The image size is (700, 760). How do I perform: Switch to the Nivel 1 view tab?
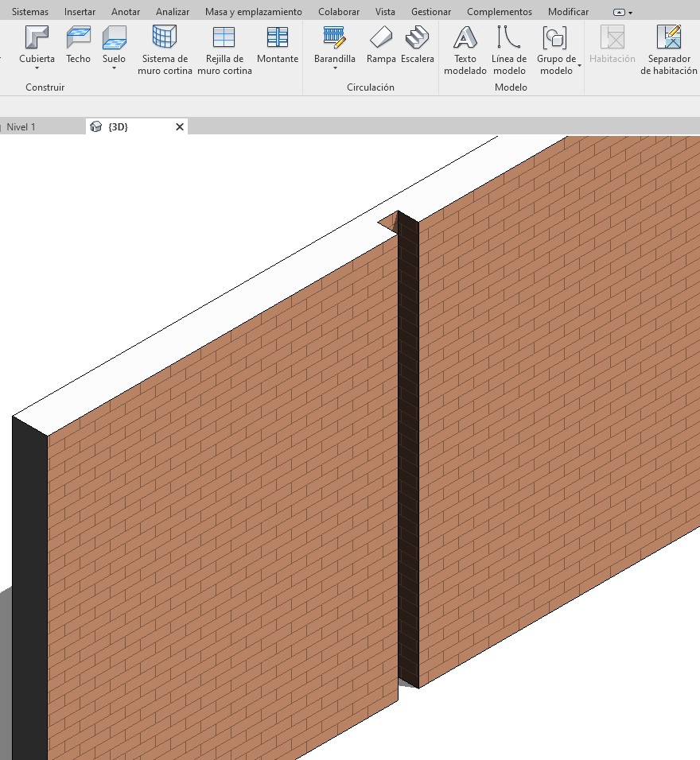click(21, 127)
